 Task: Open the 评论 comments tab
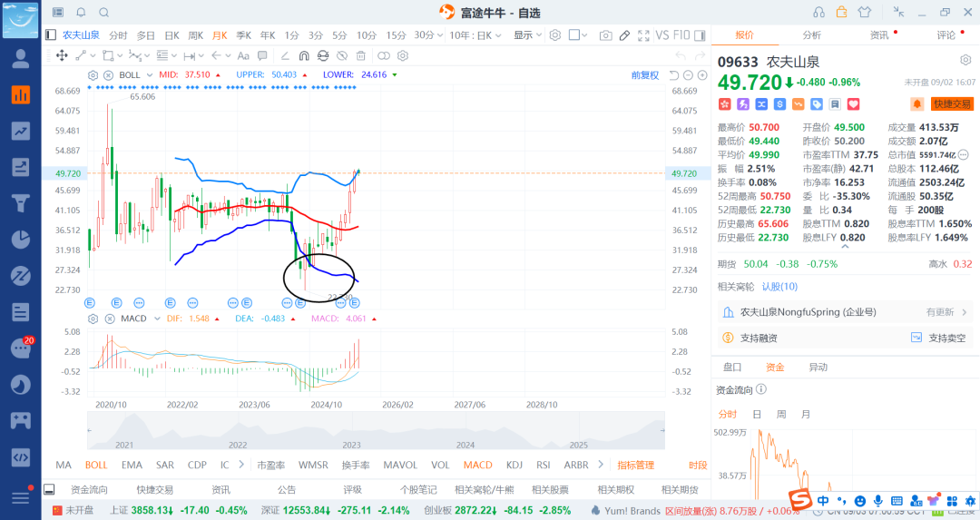(946, 35)
